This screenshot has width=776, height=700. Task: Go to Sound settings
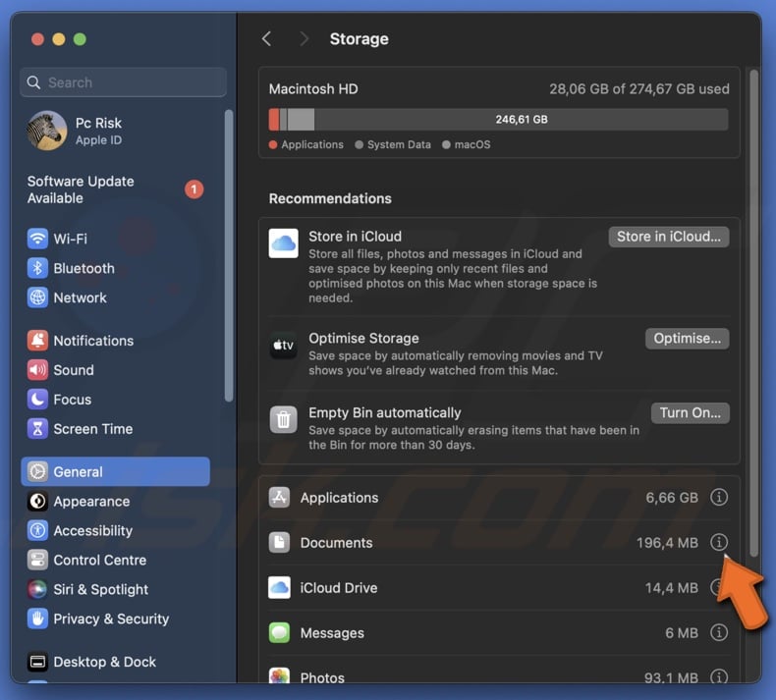coord(115,370)
